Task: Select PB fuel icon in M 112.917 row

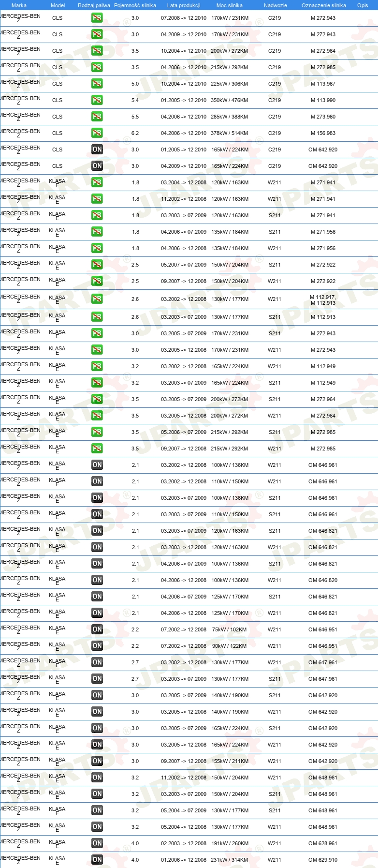Action: coord(97,299)
